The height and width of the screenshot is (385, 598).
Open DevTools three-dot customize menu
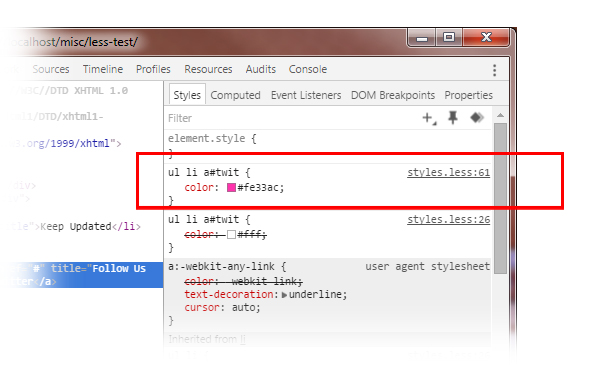click(x=495, y=70)
